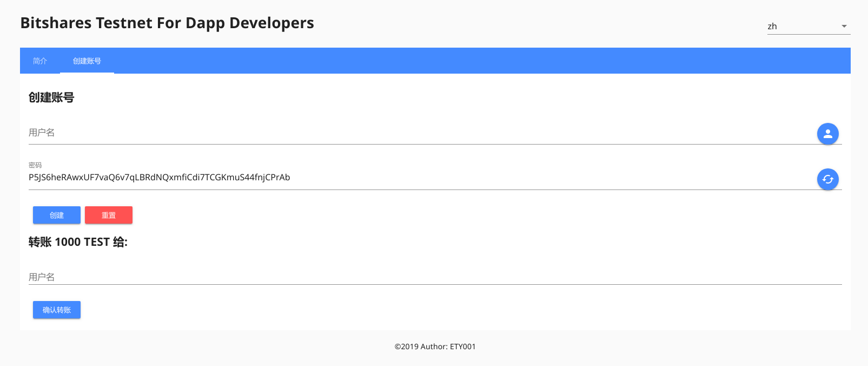This screenshot has height=366, width=868.
Task: Select the 'zh' language value box
Action: coord(809,26)
